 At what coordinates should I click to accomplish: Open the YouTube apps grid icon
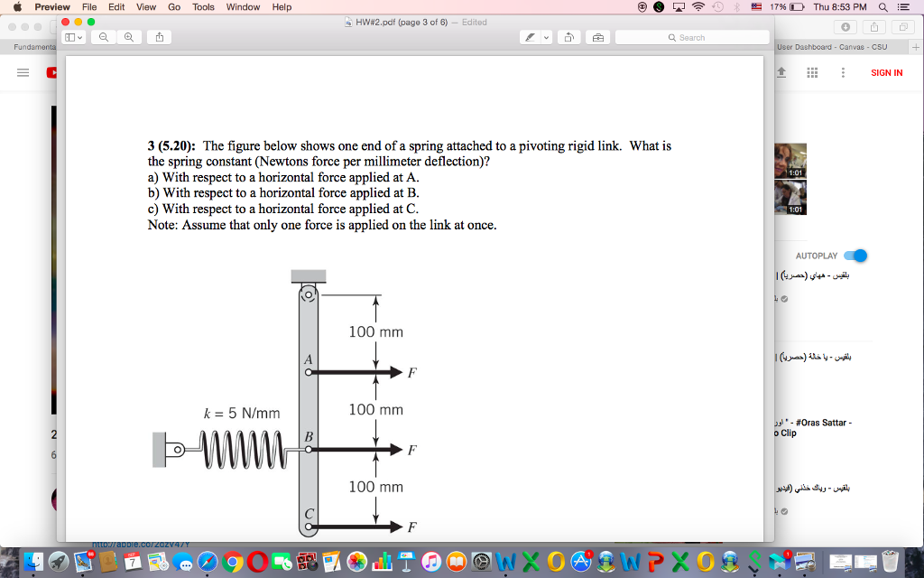(812, 72)
